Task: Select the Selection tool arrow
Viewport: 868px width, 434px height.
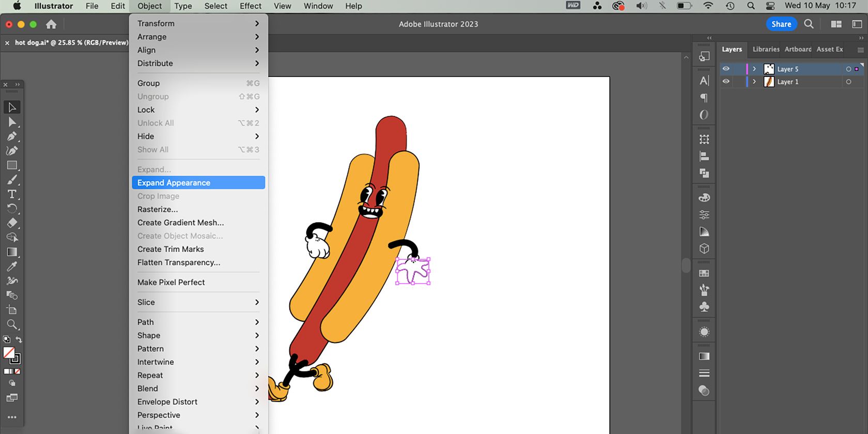Action: (12, 107)
